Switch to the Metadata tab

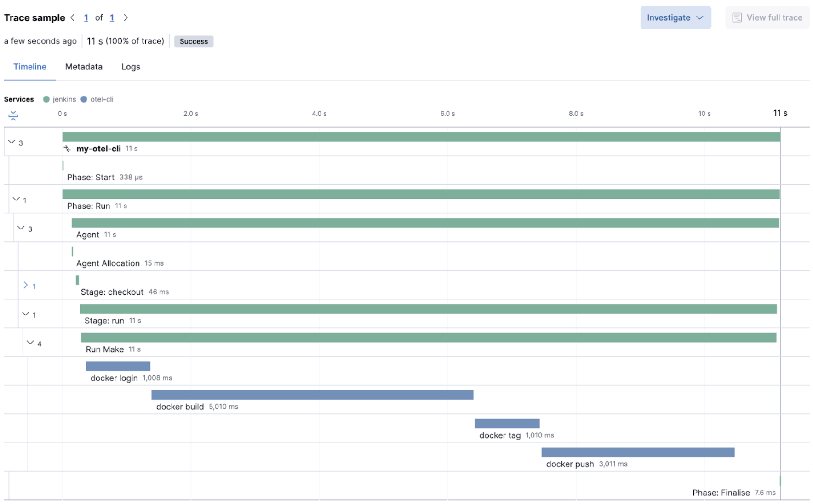coord(83,67)
